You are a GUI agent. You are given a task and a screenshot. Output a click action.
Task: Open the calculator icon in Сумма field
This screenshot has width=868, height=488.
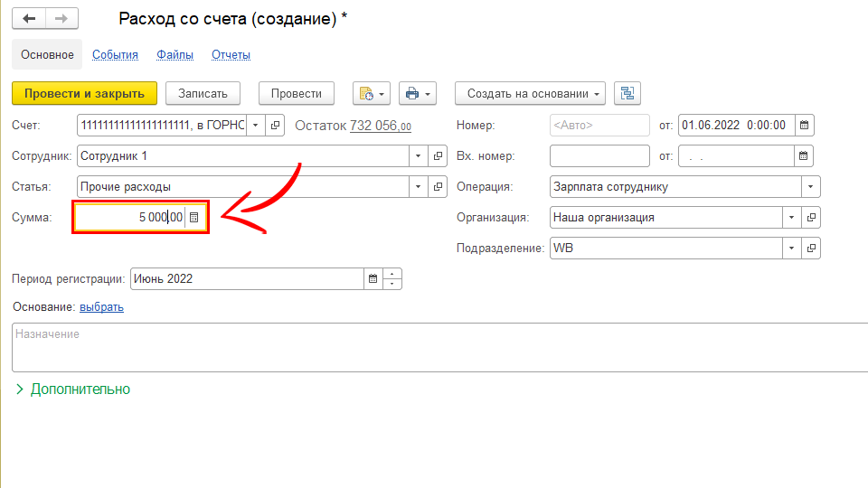tap(195, 218)
